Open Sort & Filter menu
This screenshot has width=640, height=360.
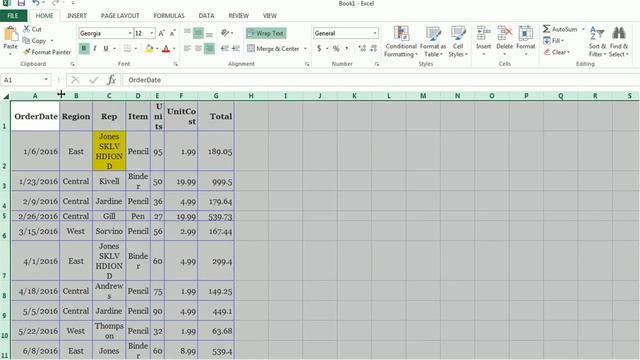pyautogui.click(x=597, y=42)
